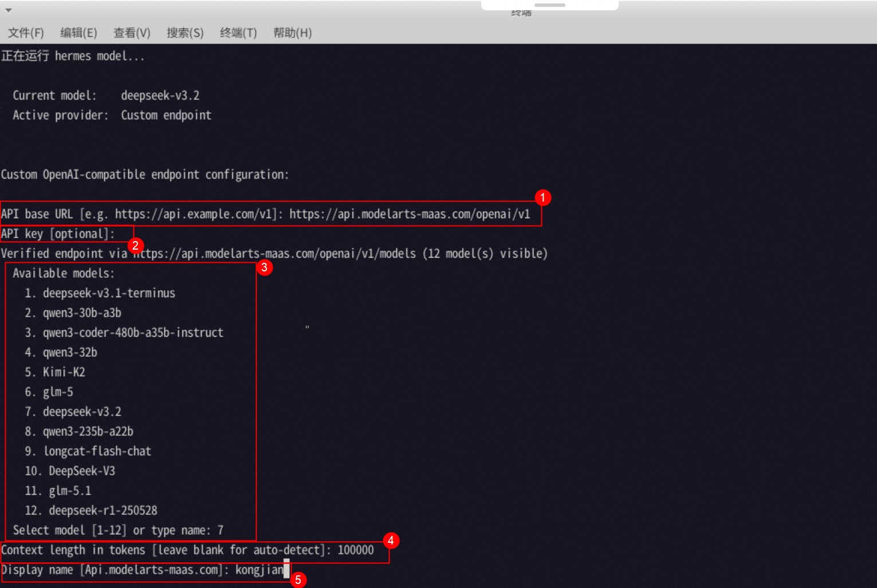Viewport: 877px width, 588px height.
Task: Click model entry 7. deepseek-v3.2
Action: (73, 412)
